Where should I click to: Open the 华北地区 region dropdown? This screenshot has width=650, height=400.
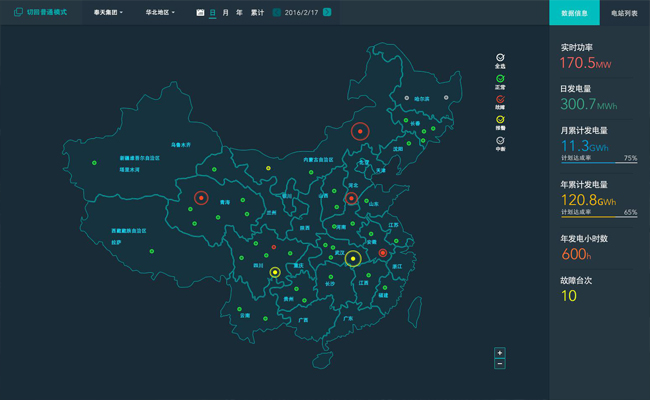pos(160,12)
